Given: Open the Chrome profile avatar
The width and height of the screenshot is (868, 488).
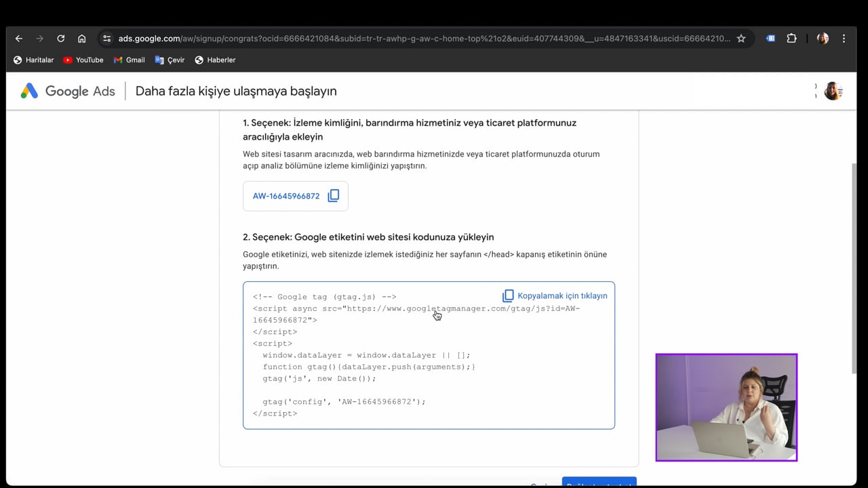Looking at the screenshot, I should (823, 39).
